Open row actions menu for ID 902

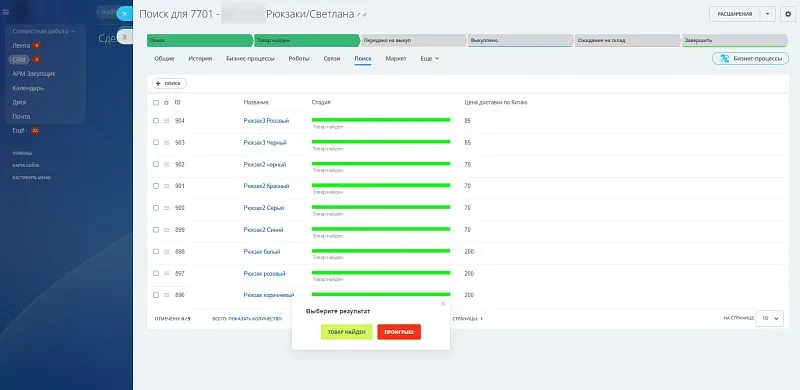pos(166,164)
